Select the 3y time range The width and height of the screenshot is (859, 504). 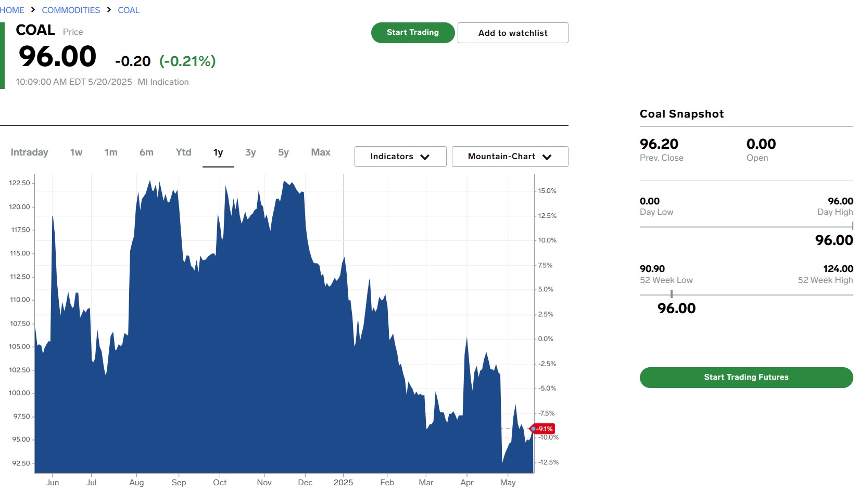pos(250,152)
